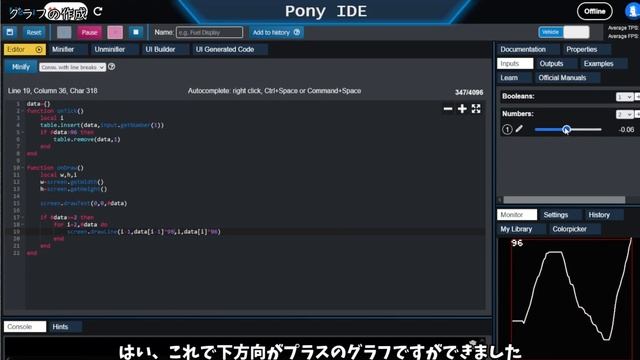Select the Monitor tab
Image resolution: width=640 pixels, height=360 pixels.
tap(517, 215)
